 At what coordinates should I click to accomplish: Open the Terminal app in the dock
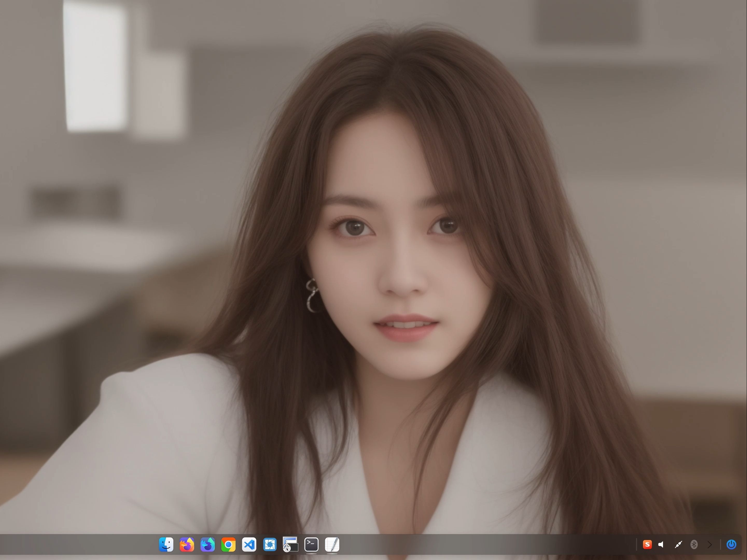coord(311,544)
